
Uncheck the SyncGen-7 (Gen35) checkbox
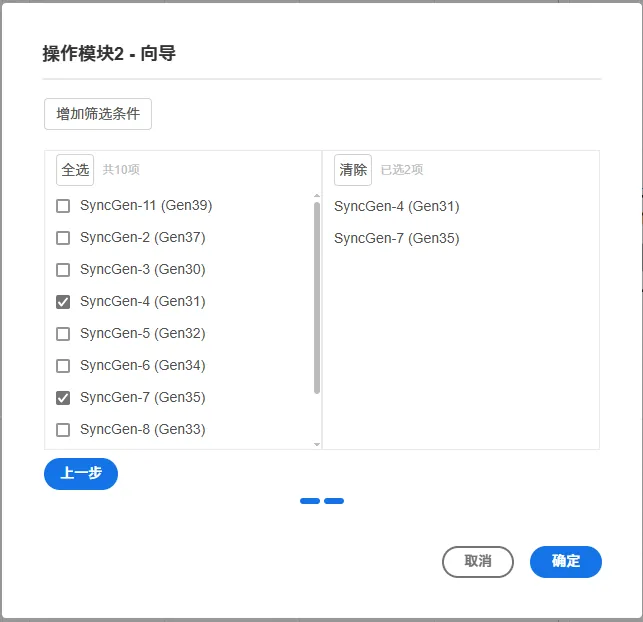(x=63, y=398)
